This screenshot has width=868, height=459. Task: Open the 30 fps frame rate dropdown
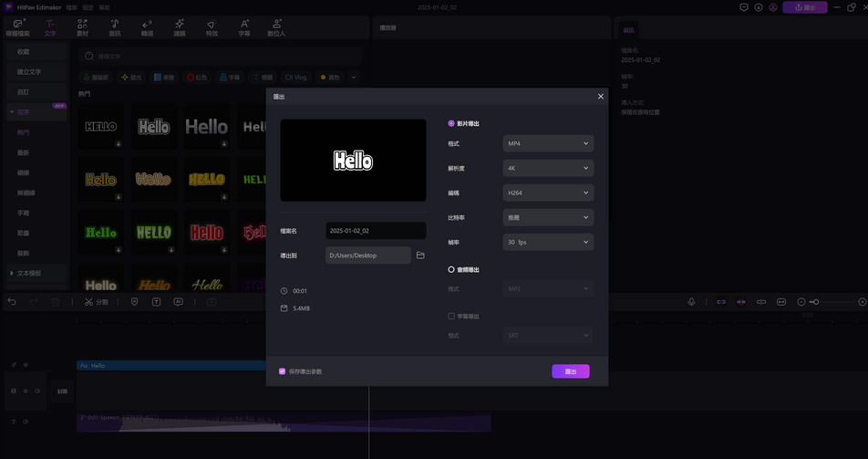point(548,242)
